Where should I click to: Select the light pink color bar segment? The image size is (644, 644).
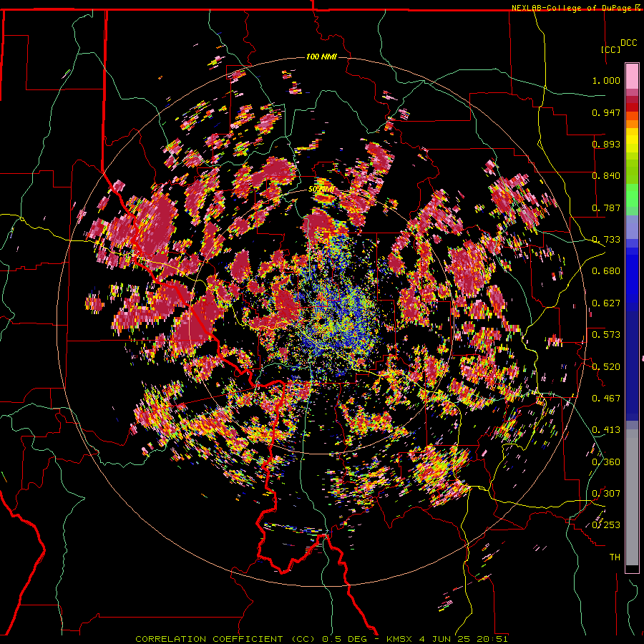[632, 77]
